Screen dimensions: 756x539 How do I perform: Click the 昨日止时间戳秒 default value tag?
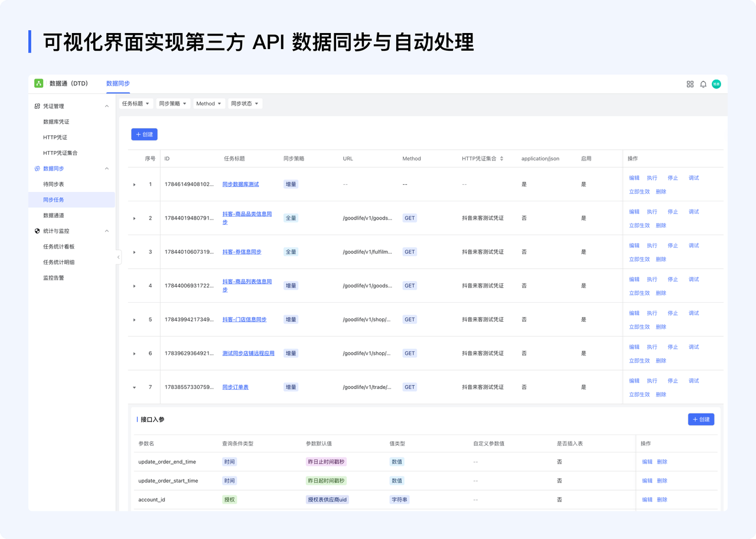[x=326, y=462]
